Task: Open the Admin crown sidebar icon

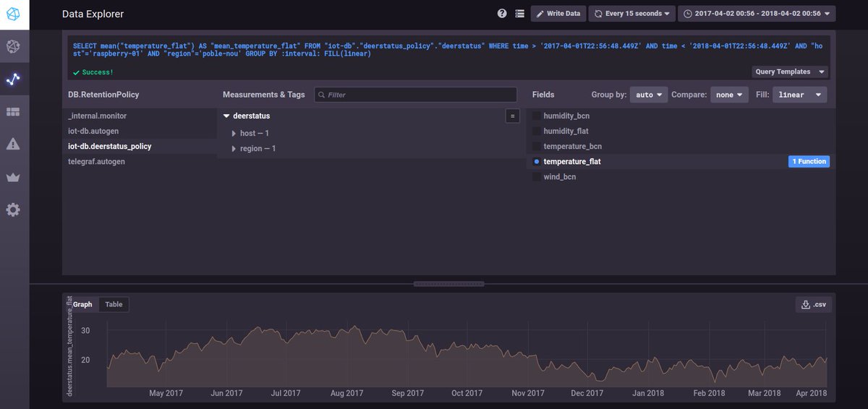Action: point(13,178)
